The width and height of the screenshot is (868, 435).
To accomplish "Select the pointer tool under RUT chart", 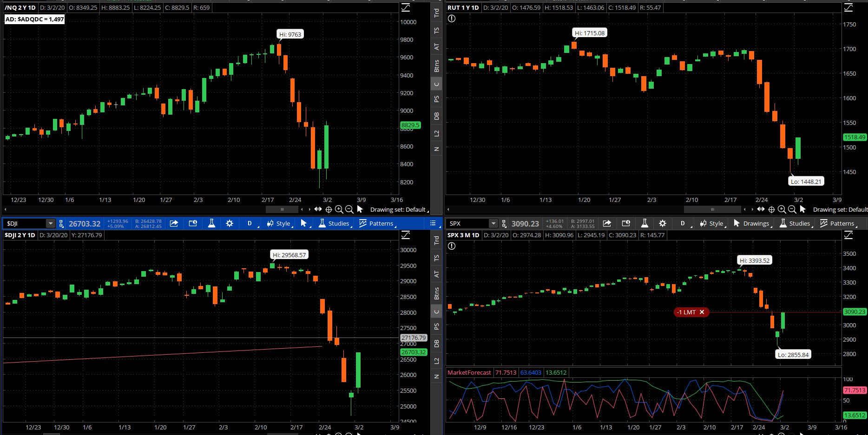I will (x=803, y=209).
